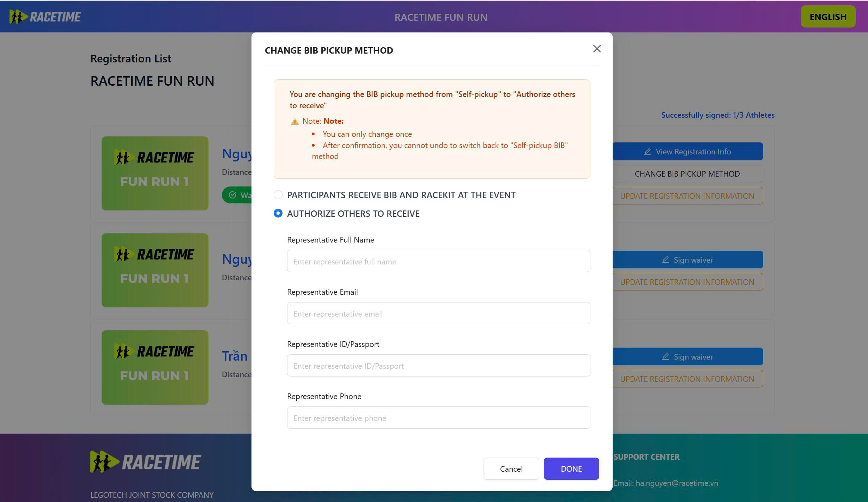Switch language via ENGLISH button
The height and width of the screenshot is (502, 868).
pyautogui.click(x=828, y=17)
